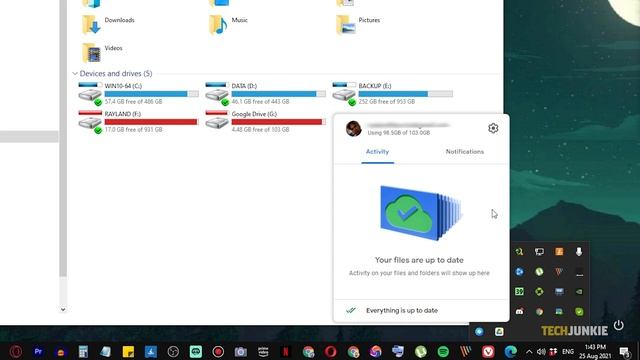The height and width of the screenshot is (360, 640).
Task: Click the synced cloud illustration
Action: [x=421, y=213]
